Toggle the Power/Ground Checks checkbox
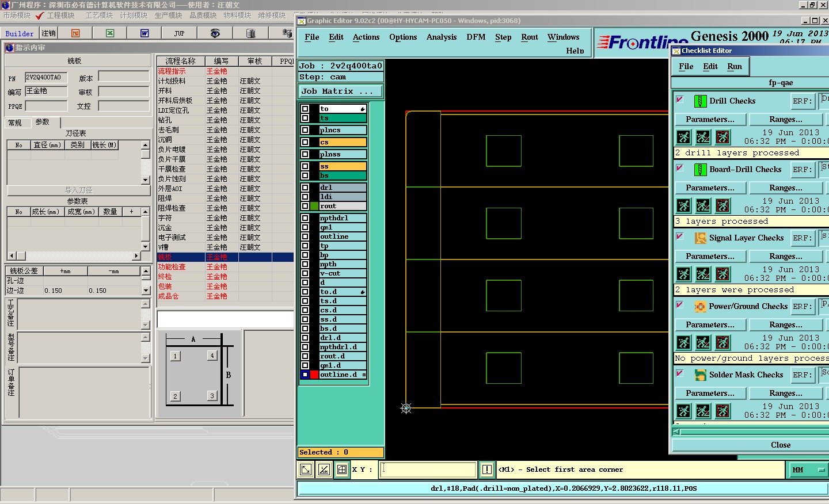Image resolution: width=829 pixels, height=504 pixels. (x=680, y=306)
